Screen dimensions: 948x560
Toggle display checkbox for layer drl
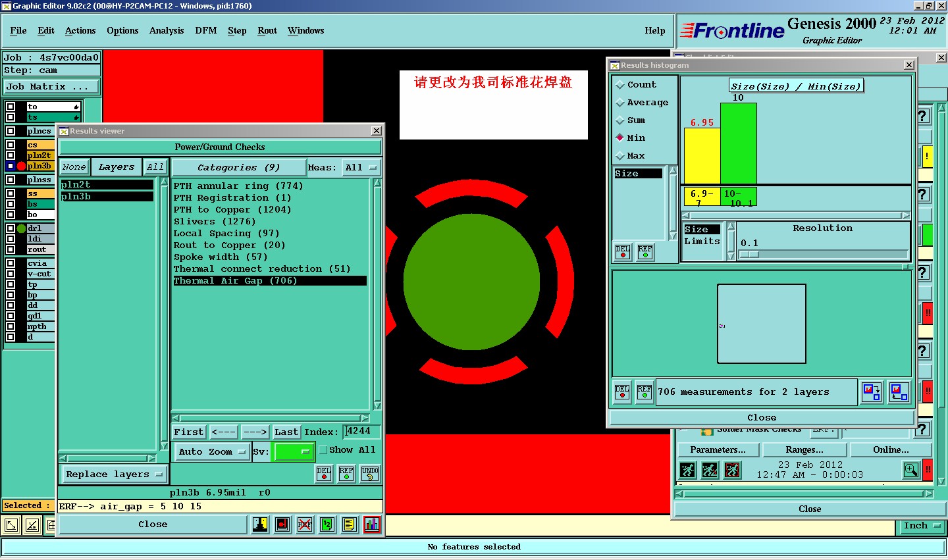(x=11, y=228)
